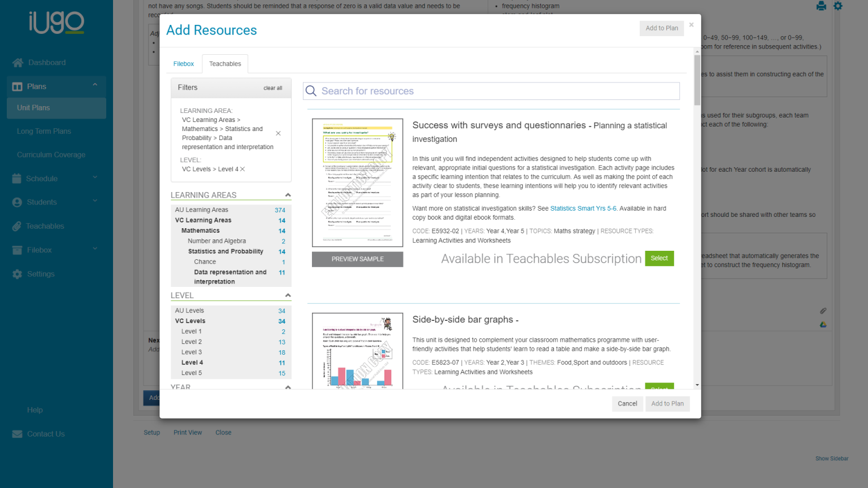Remove the Level 4 filter with its X
This screenshot has height=488, width=868.
click(242, 169)
